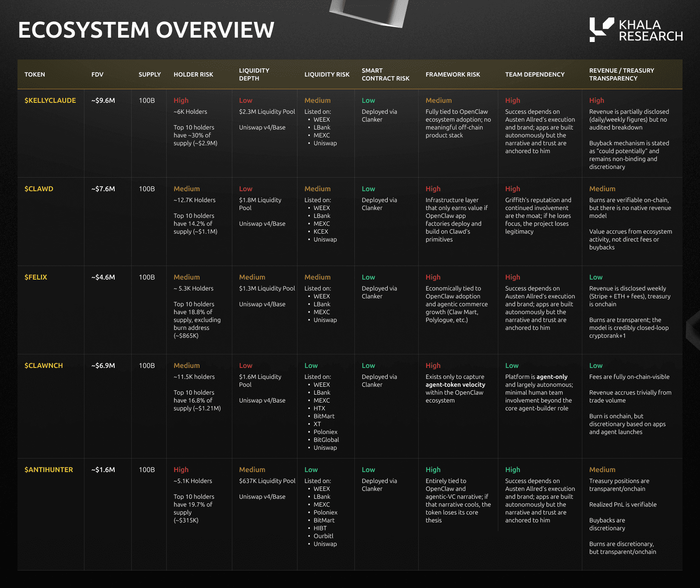Click High revenue transparency for $KELLYCLAUDE
This screenshot has width=700, height=588.
pyautogui.click(x=597, y=100)
